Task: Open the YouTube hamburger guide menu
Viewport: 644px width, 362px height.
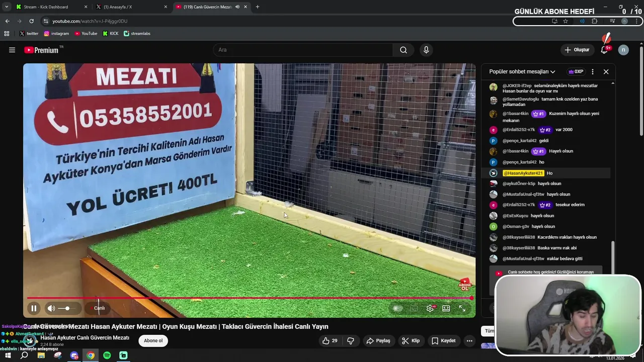Action: [12, 50]
